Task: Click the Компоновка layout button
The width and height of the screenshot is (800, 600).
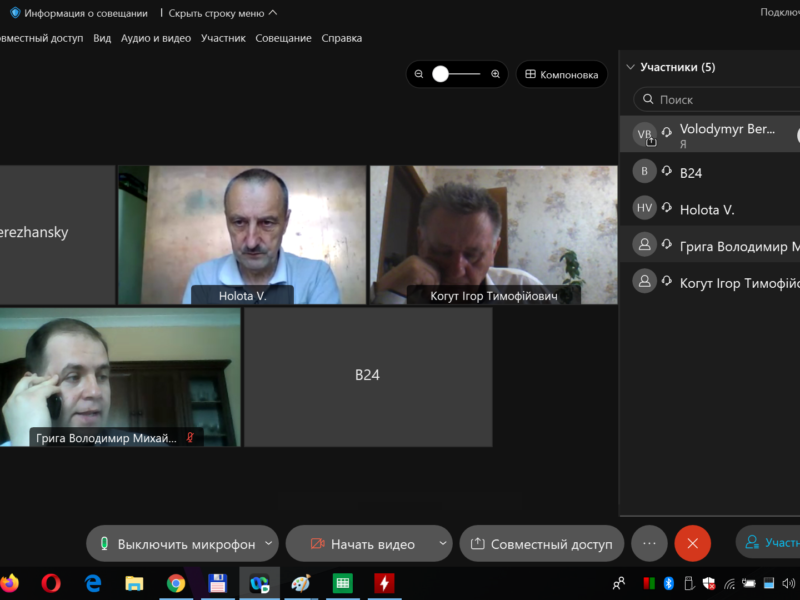Action: pos(561,74)
